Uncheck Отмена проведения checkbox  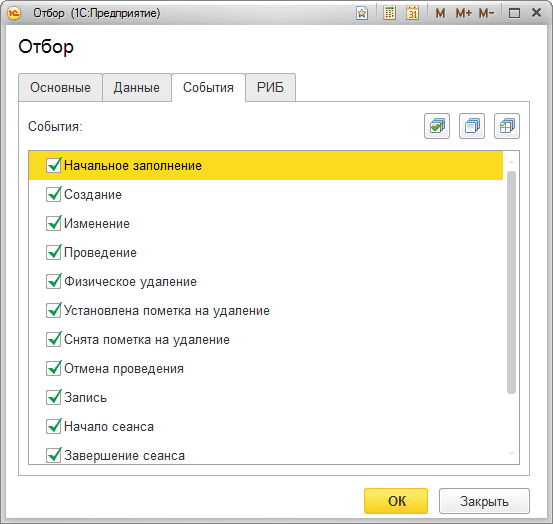[x=54, y=368]
